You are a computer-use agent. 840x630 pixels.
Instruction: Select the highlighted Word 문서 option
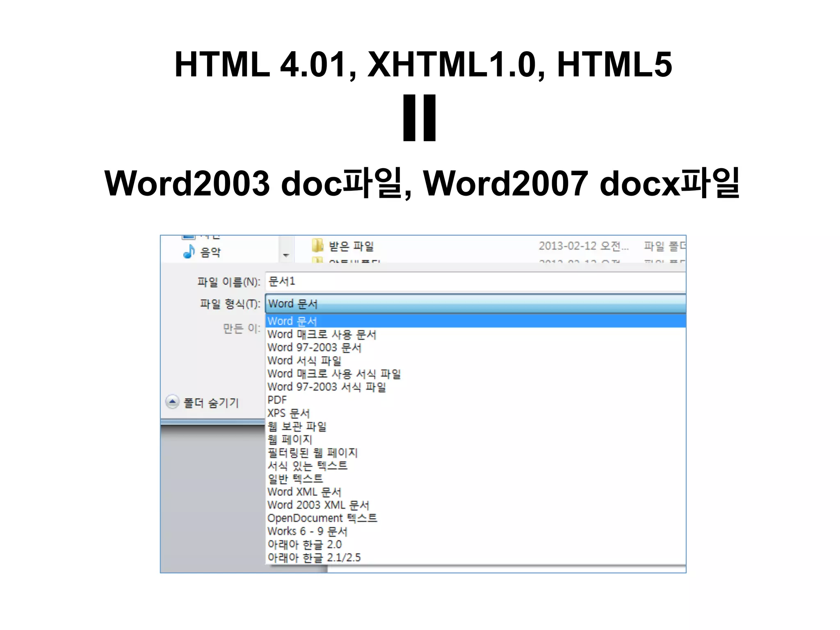tap(476, 321)
